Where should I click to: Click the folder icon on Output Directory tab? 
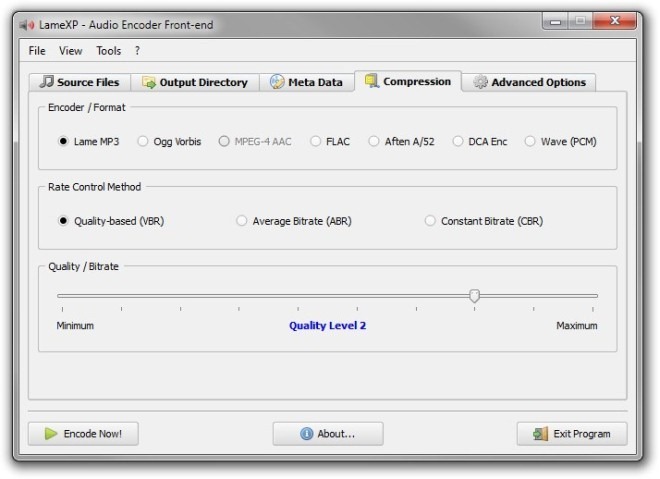149,82
